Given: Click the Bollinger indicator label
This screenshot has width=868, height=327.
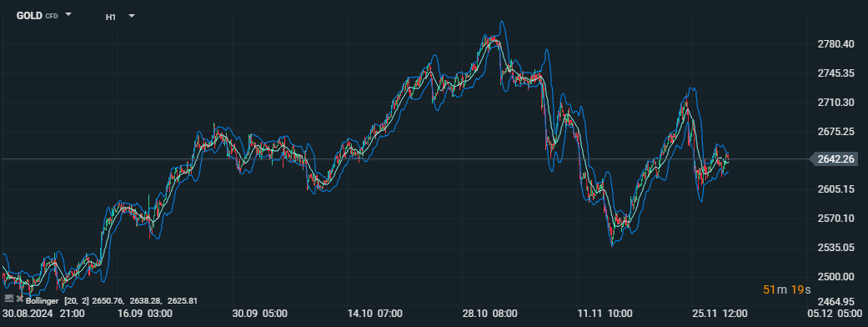Looking at the screenshot, I should [42, 301].
